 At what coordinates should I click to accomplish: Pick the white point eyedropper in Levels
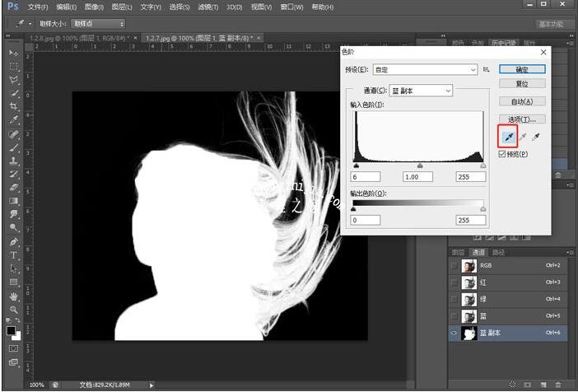coord(538,138)
